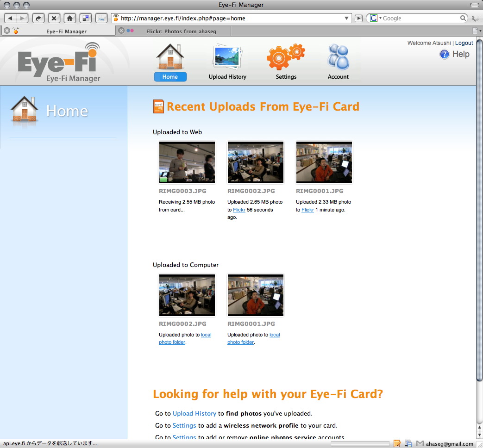The width and height of the screenshot is (483, 448).
Task: Click the Home house icon in navigation
Action: [x=170, y=56]
